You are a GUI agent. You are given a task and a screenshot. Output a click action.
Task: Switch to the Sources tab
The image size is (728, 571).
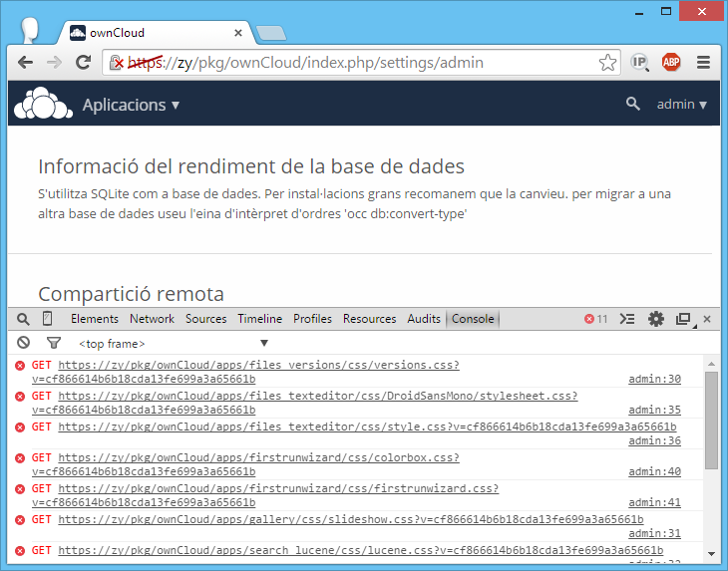206,319
